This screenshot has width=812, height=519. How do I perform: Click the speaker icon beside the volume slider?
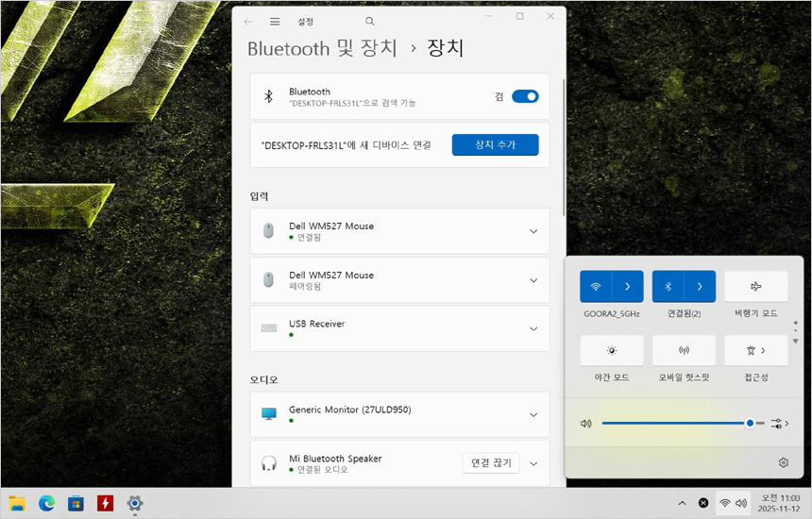(x=585, y=424)
